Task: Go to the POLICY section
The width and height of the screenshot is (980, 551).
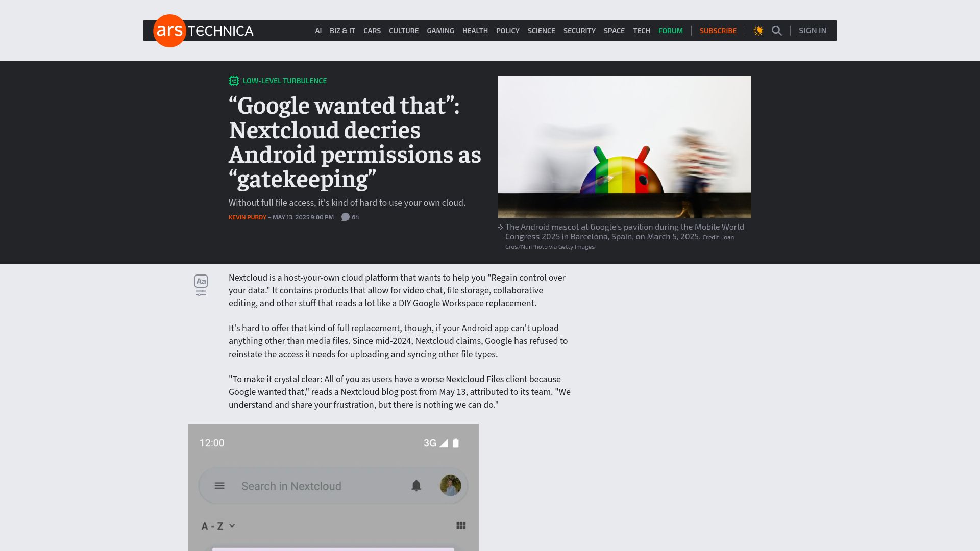Action: point(508,31)
